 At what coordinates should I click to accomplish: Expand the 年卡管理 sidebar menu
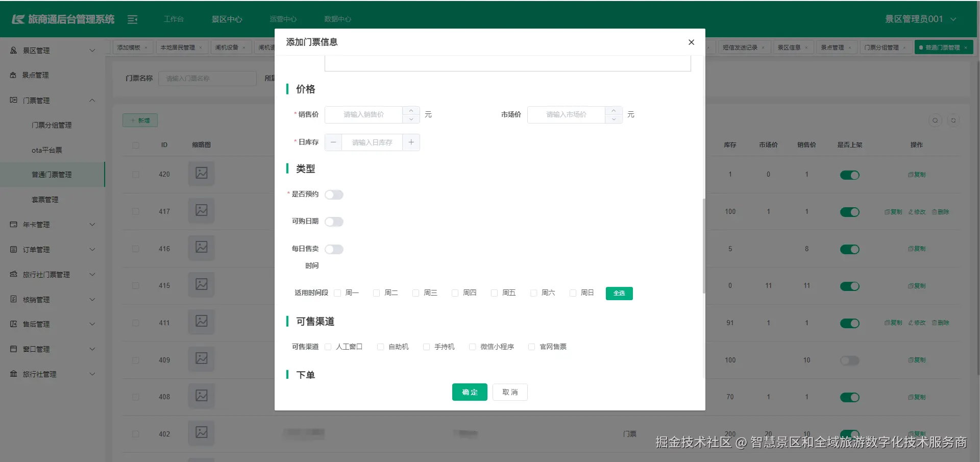[53, 225]
